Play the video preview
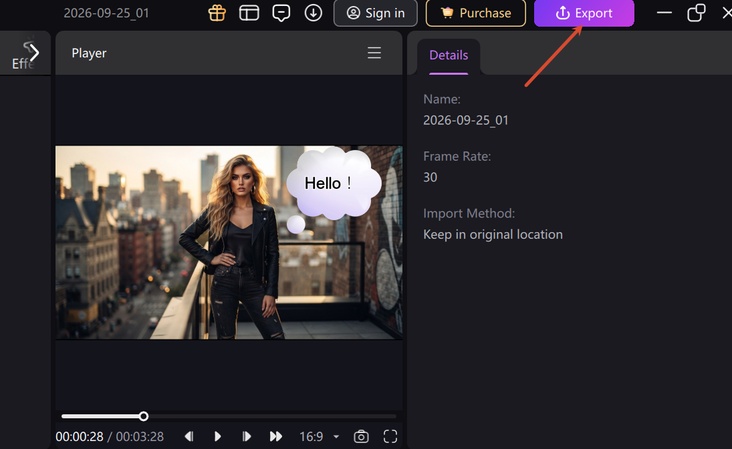 pyautogui.click(x=218, y=436)
